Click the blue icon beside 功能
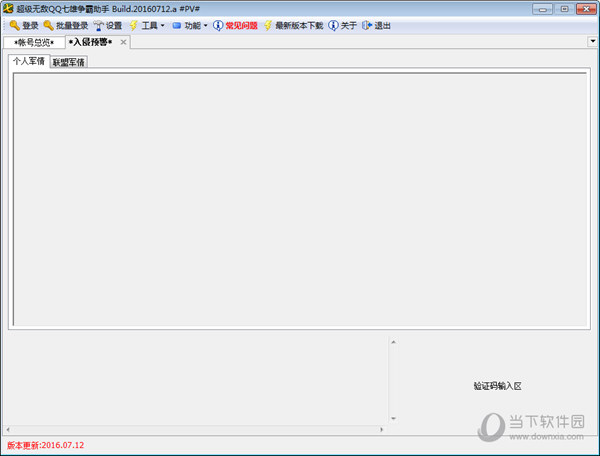Screen dimensions: 600x456 (x=176, y=26)
